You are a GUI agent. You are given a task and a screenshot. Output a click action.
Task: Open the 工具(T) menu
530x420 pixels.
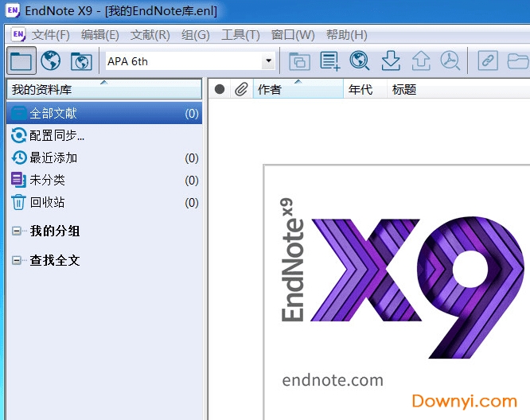pyautogui.click(x=240, y=35)
